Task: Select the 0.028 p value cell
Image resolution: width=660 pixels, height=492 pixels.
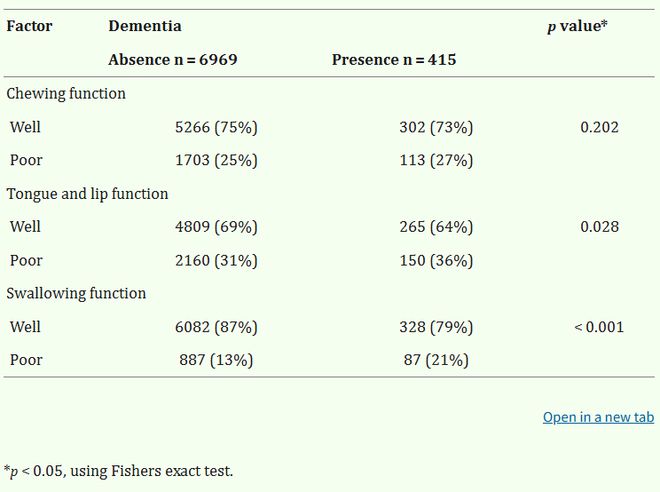Action: tap(599, 227)
